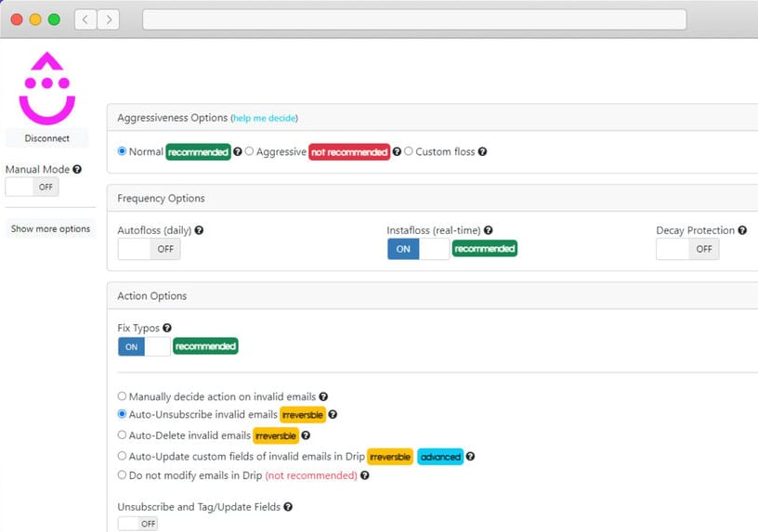758x532 pixels.
Task: Expand Show more options
Action: tap(51, 228)
